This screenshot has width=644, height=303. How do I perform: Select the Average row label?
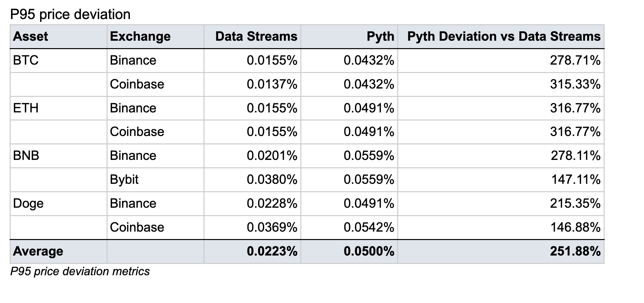38,251
